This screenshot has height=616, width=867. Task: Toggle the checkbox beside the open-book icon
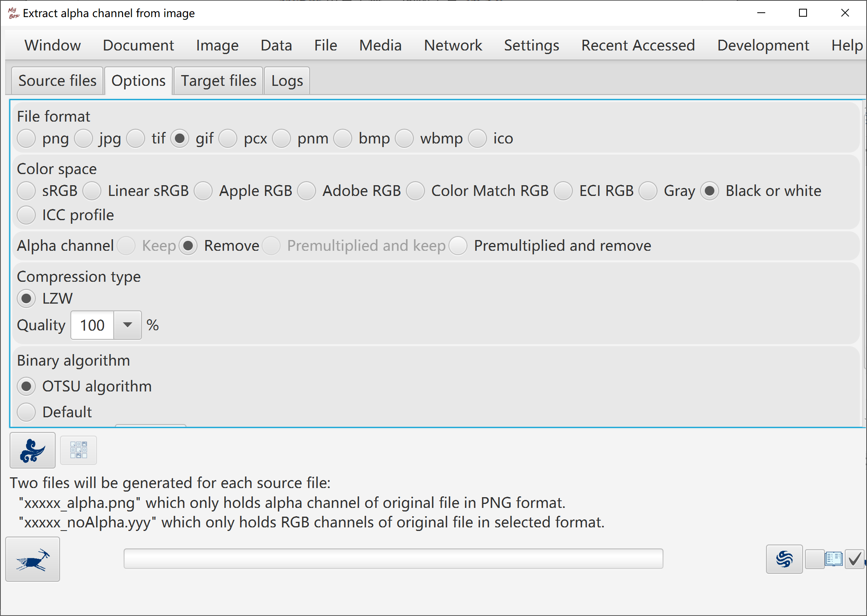click(x=815, y=559)
